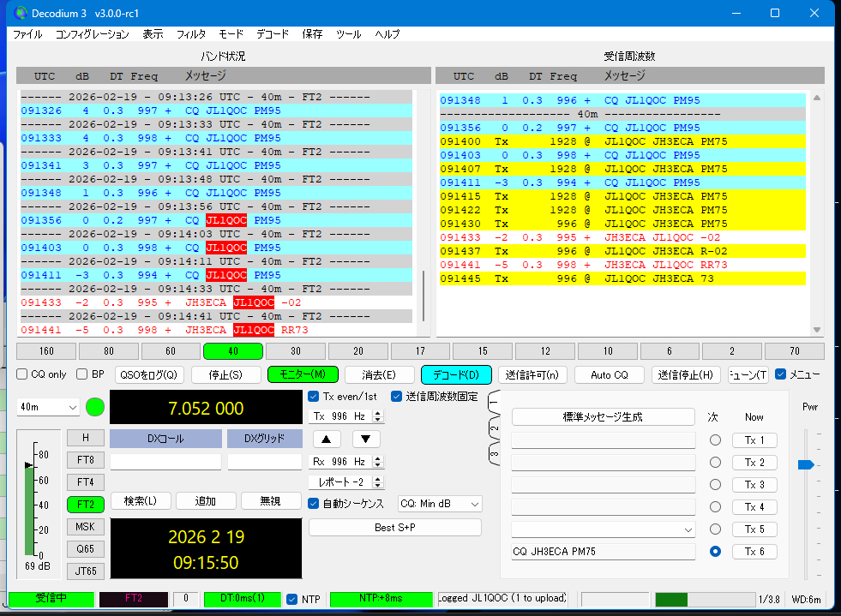Open the 40m band dropdown
The width and height of the screenshot is (841, 616).
coord(49,407)
